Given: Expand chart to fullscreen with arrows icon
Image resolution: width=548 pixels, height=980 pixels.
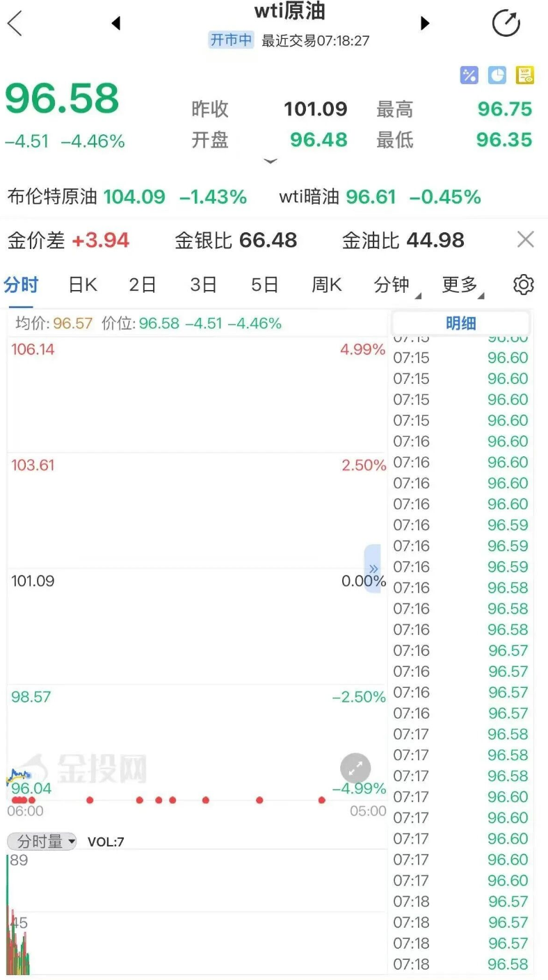Looking at the screenshot, I should pos(355,769).
